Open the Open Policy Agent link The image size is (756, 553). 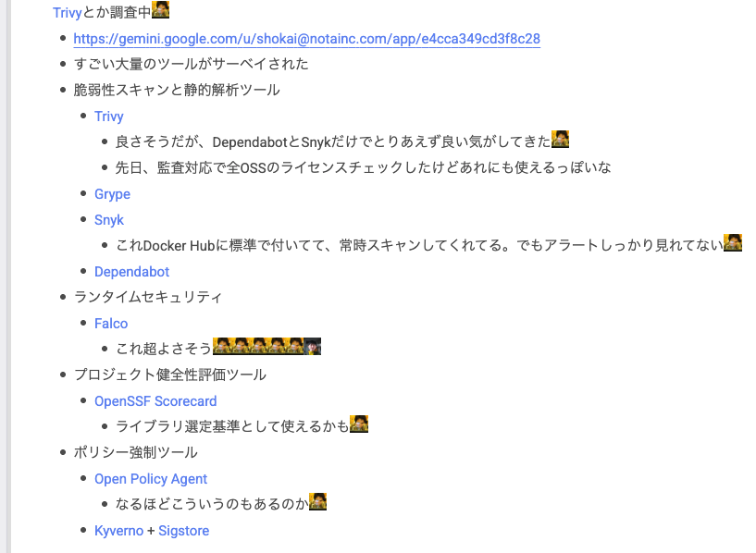coord(151,479)
